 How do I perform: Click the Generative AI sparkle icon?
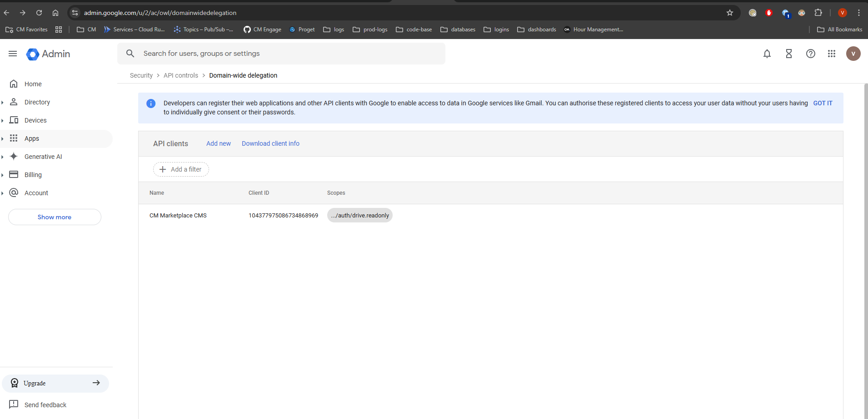[x=14, y=156]
